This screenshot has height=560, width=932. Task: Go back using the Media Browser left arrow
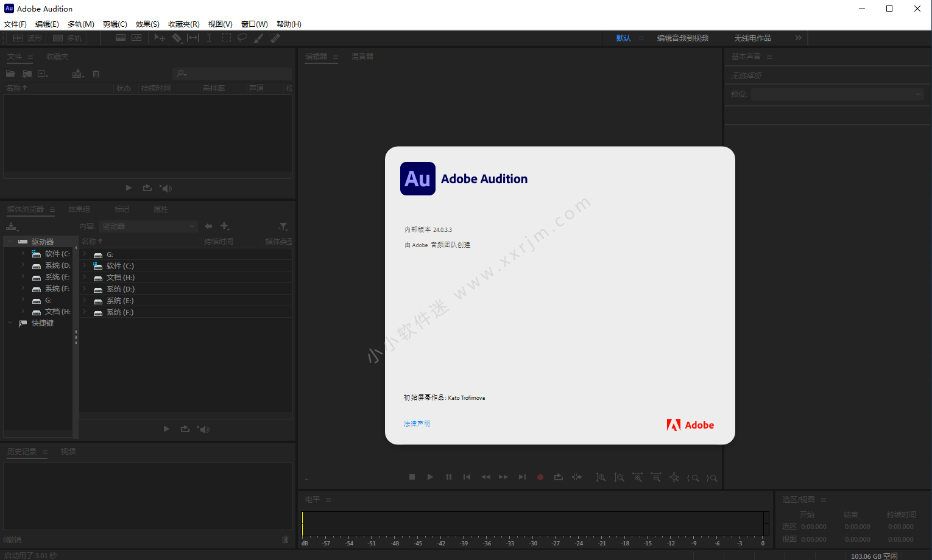[208, 226]
